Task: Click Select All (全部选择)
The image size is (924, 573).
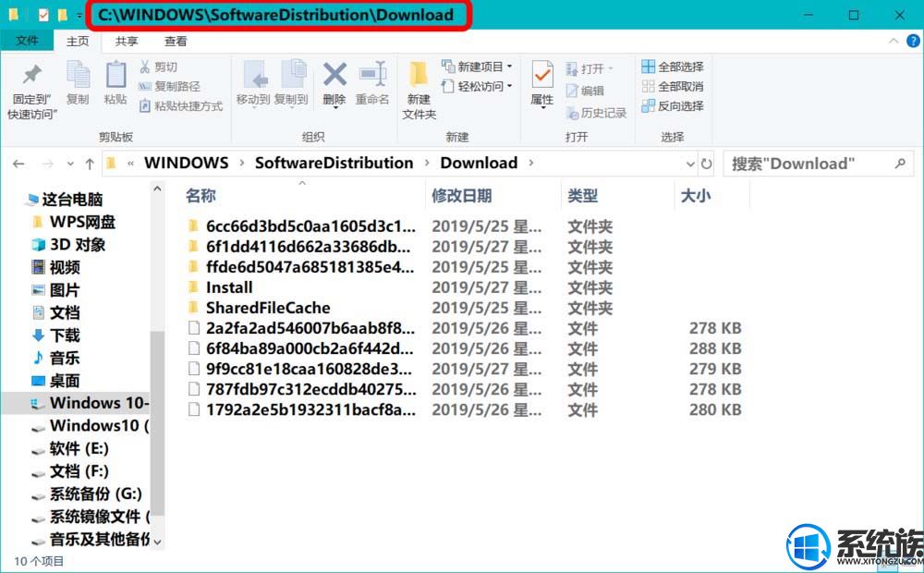Action: click(673, 67)
